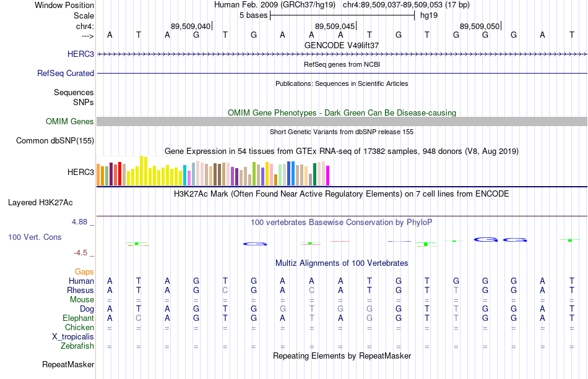This screenshot has width=588, height=379.
Task: Click the Rhesus species label
Action: tap(80, 290)
